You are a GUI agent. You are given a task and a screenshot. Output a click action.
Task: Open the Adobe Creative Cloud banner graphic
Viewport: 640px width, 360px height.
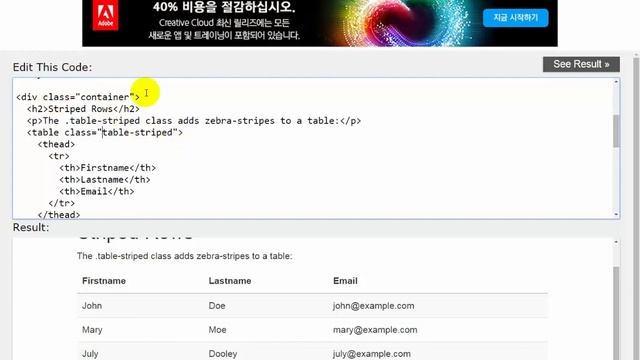(320, 22)
